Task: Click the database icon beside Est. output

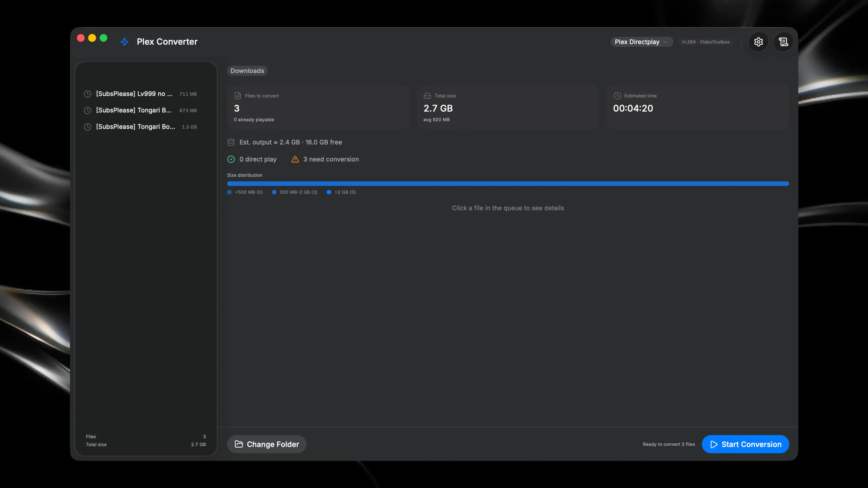Action: point(231,142)
